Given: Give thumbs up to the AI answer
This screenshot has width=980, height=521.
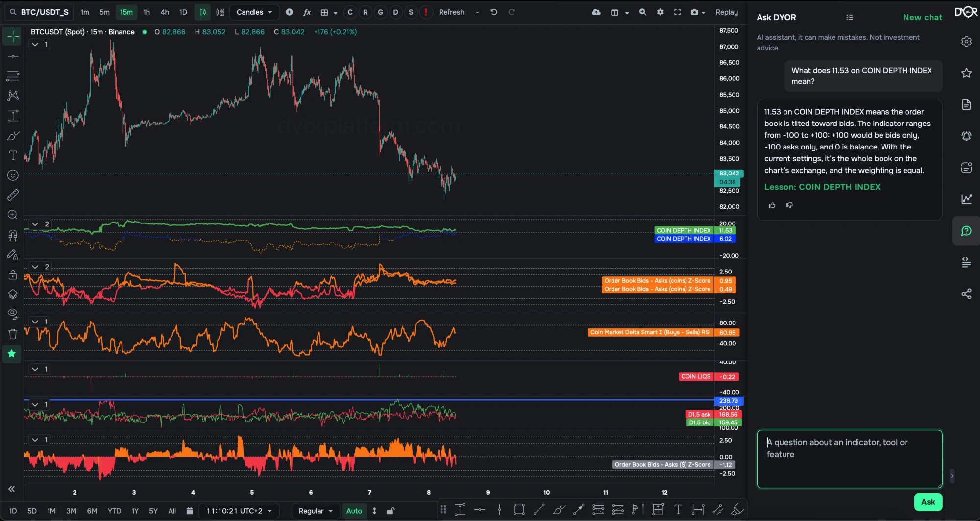Looking at the screenshot, I should pos(772,205).
